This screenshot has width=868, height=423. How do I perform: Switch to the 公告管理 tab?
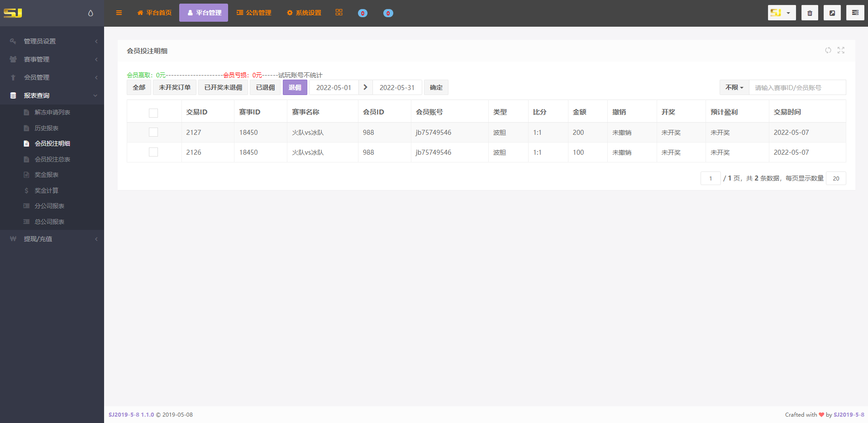pyautogui.click(x=254, y=13)
